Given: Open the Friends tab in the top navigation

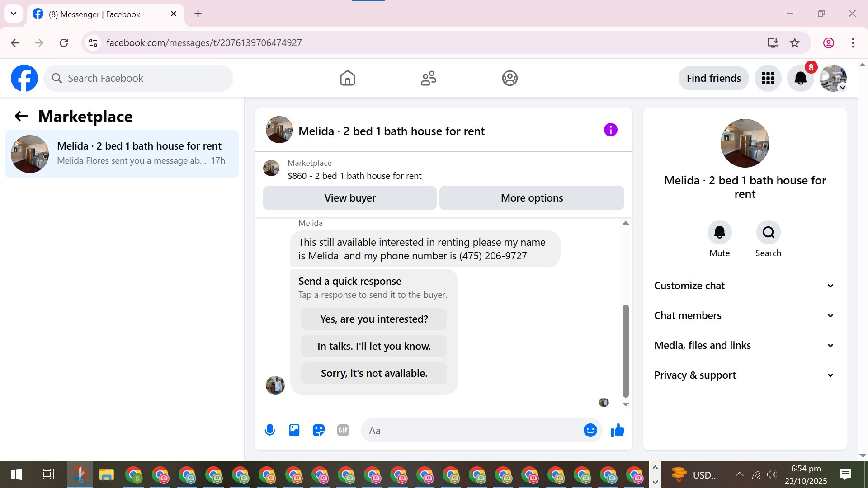Looking at the screenshot, I should click(428, 78).
